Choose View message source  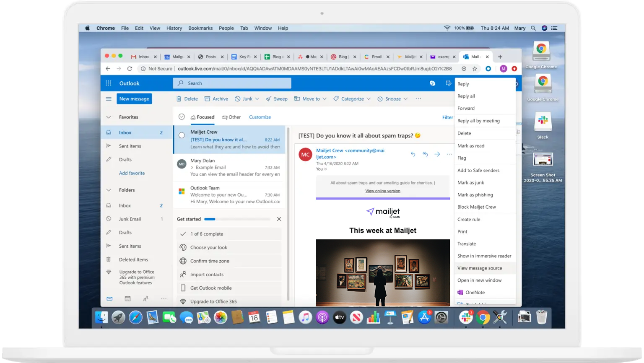point(485,268)
